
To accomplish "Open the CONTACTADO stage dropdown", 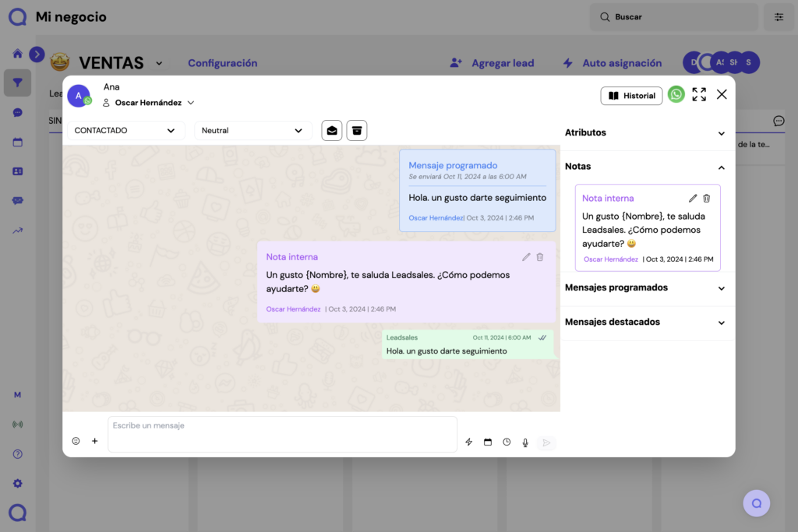I will (125, 131).
